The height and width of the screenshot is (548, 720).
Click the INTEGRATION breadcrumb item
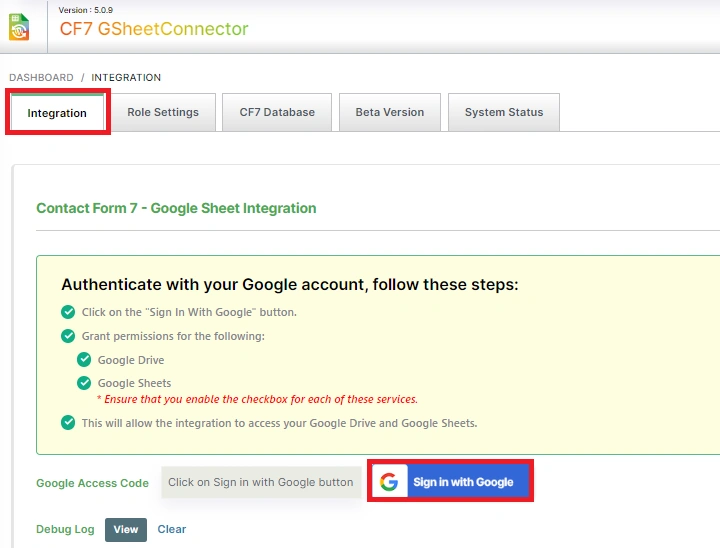coord(126,77)
